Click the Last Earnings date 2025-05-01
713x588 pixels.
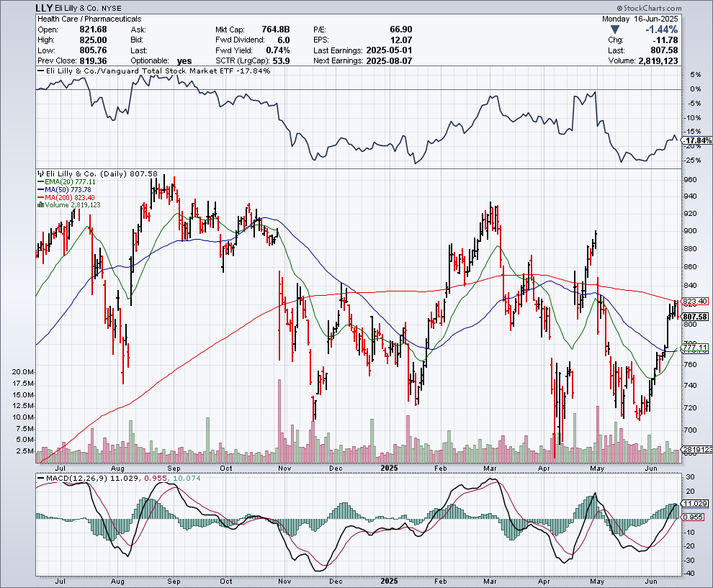tap(389, 50)
